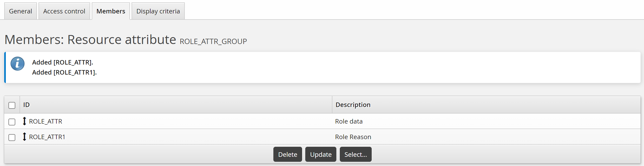This screenshot has width=644, height=166.
Task: Click the reorder arrow icon beside ROLE_ATTR1
Action: pyautogui.click(x=25, y=137)
